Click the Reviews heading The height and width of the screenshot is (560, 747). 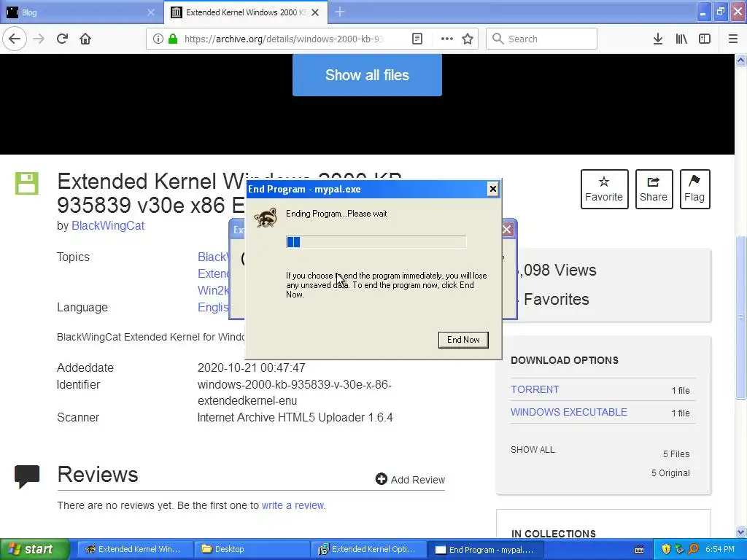tap(98, 474)
